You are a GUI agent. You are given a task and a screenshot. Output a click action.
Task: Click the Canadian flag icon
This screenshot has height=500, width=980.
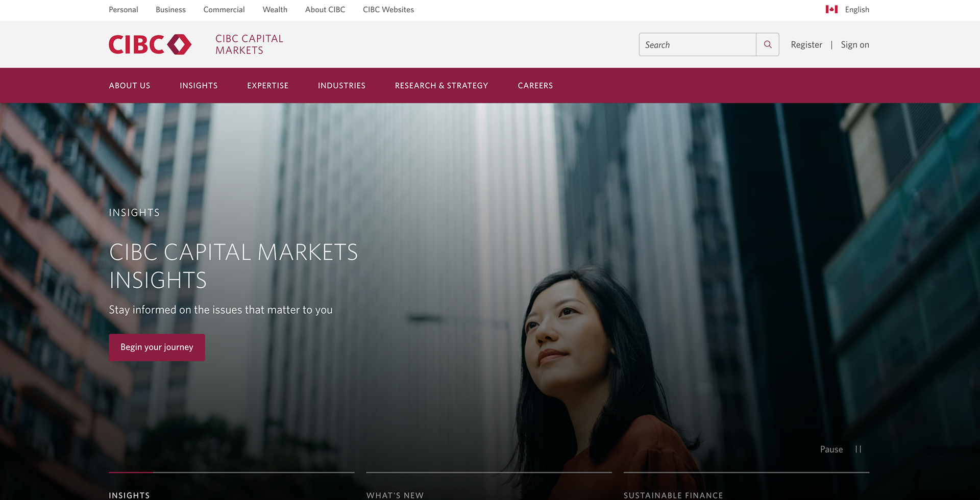(831, 9)
